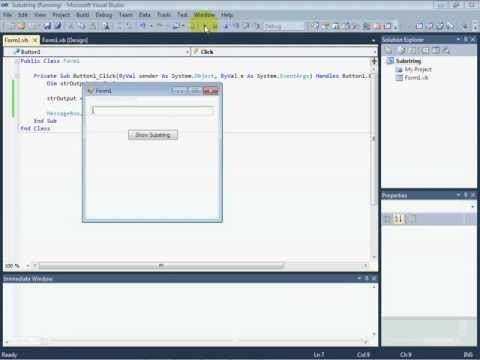Toggle auto-hide pin on Properties panel
This screenshot has width=480, height=360.
click(466, 195)
